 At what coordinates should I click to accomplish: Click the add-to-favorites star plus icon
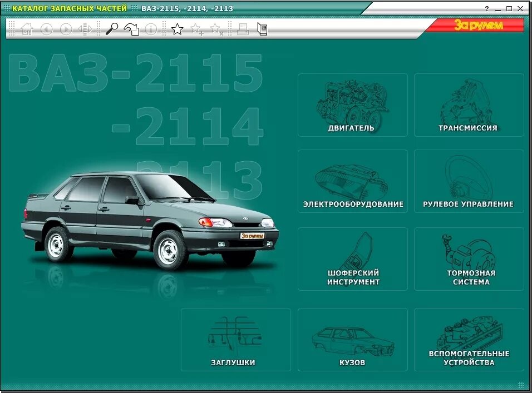(197, 29)
